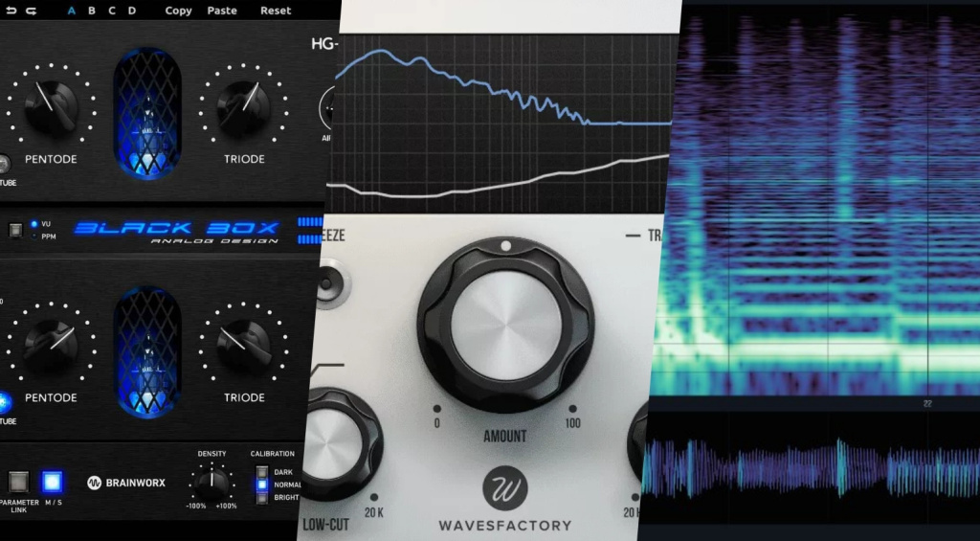The height and width of the screenshot is (541, 980).
Task: Click the timeline marker labeled 22
Action: pyautogui.click(x=927, y=404)
